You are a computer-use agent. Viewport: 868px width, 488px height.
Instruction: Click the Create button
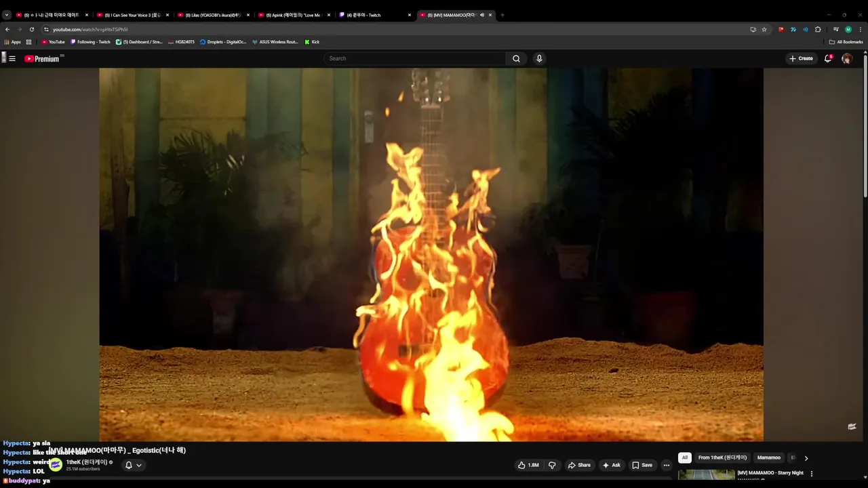tap(801, 58)
